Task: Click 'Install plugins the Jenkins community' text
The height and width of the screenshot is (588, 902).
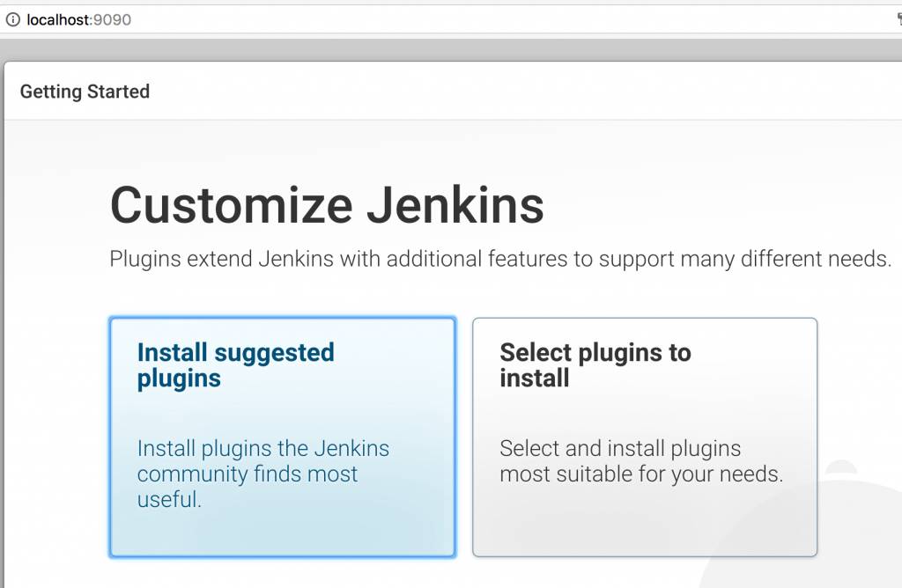Action: coord(262,474)
